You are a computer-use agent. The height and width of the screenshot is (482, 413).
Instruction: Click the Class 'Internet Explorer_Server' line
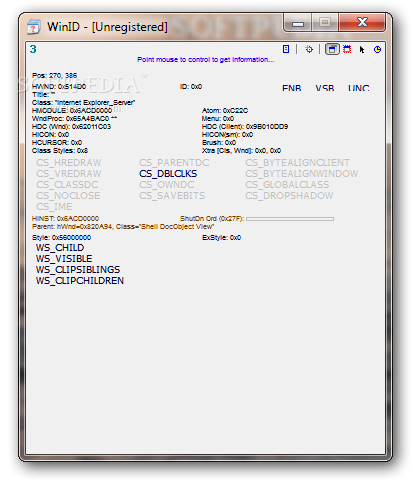[x=83, y=103]
